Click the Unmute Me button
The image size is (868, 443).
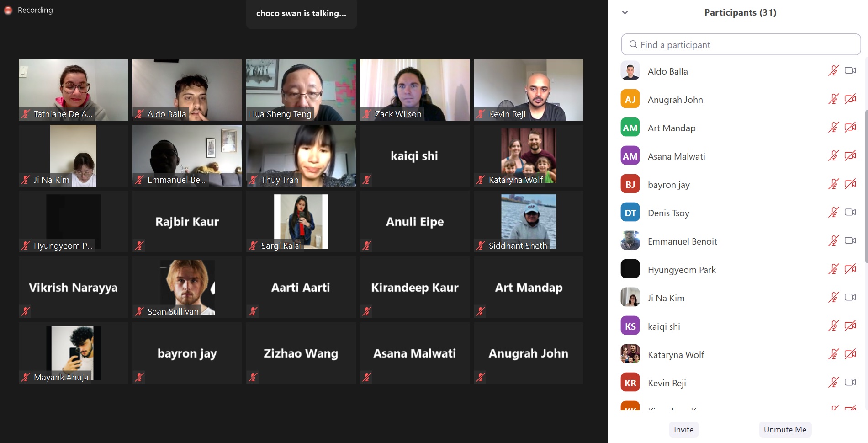[785, 430]
